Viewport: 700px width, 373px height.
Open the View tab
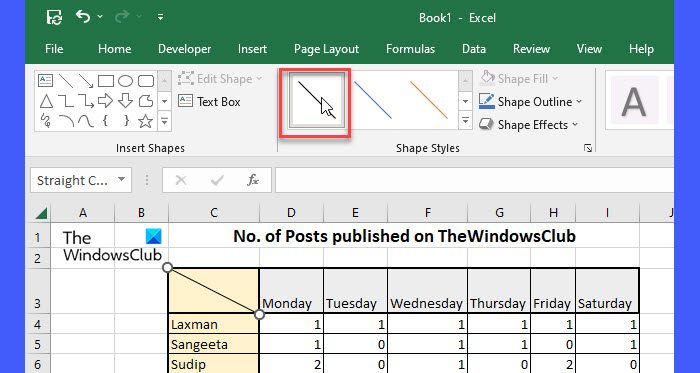click(x=589, y=49)
